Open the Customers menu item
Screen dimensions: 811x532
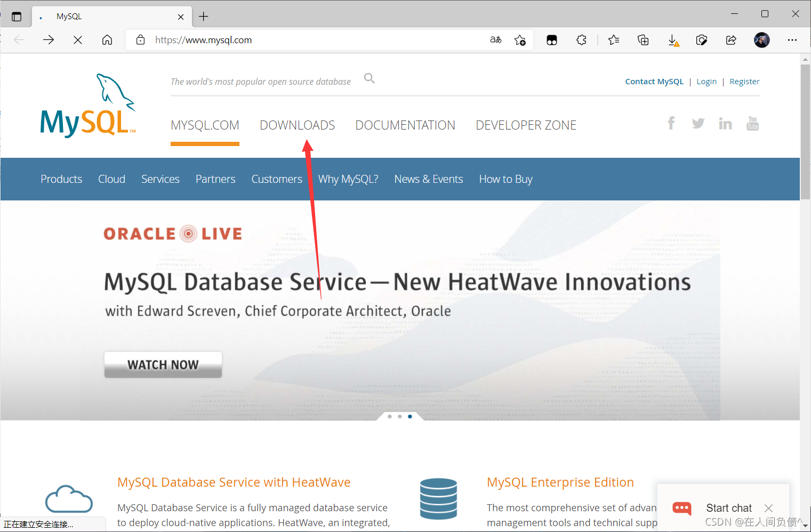coord(277,179)
